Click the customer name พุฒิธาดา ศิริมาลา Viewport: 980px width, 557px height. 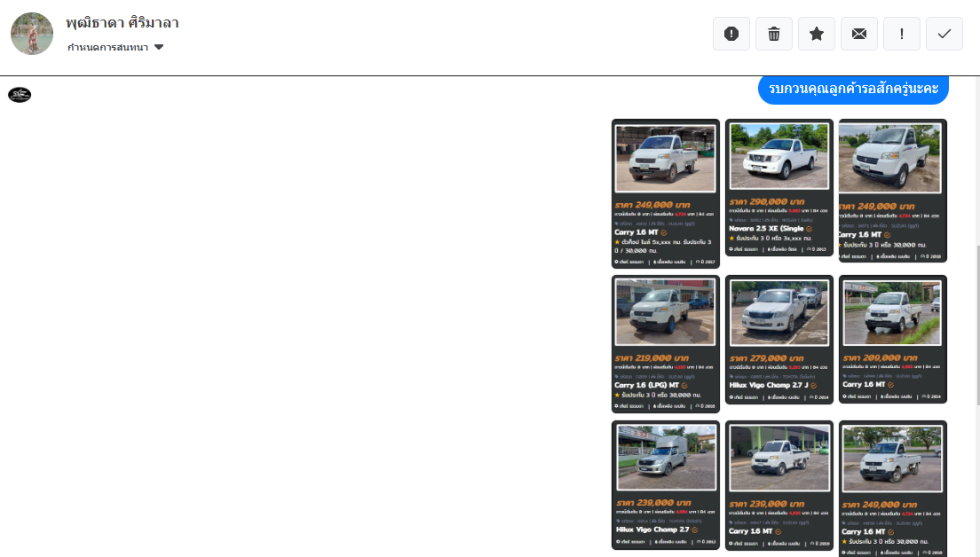[122, 23]
